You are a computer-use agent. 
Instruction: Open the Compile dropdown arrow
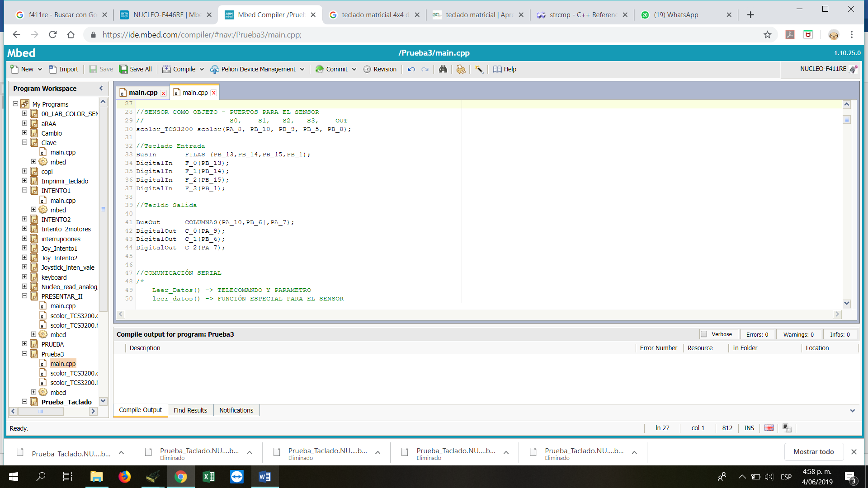click(202, 69)
